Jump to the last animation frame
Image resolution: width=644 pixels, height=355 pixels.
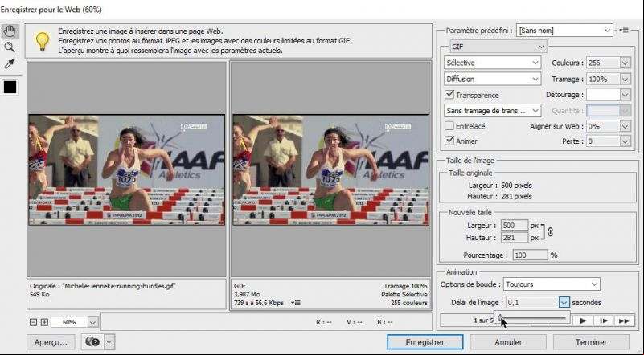point(624,321)
